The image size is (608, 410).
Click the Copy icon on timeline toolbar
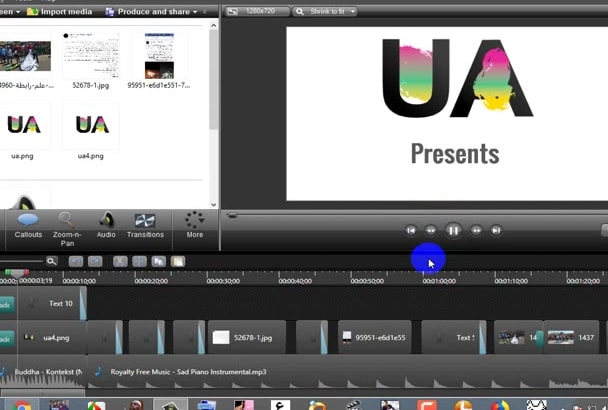(159, 261)
